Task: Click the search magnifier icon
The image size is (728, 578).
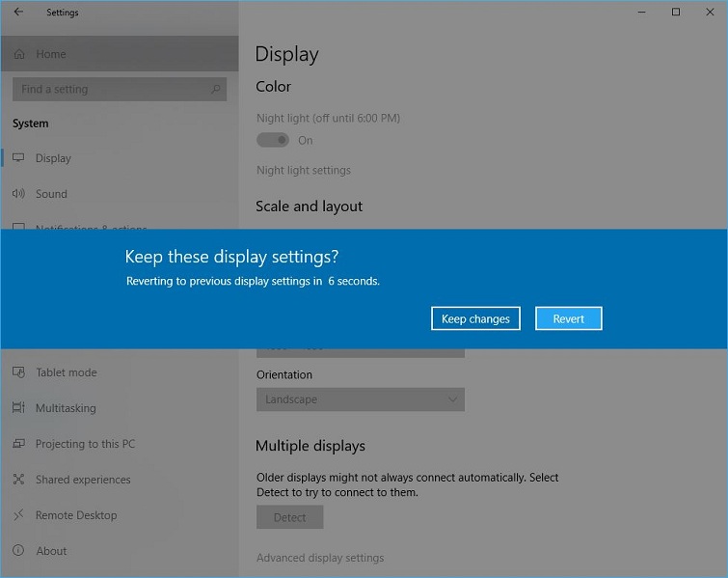Action: (215, 89)
